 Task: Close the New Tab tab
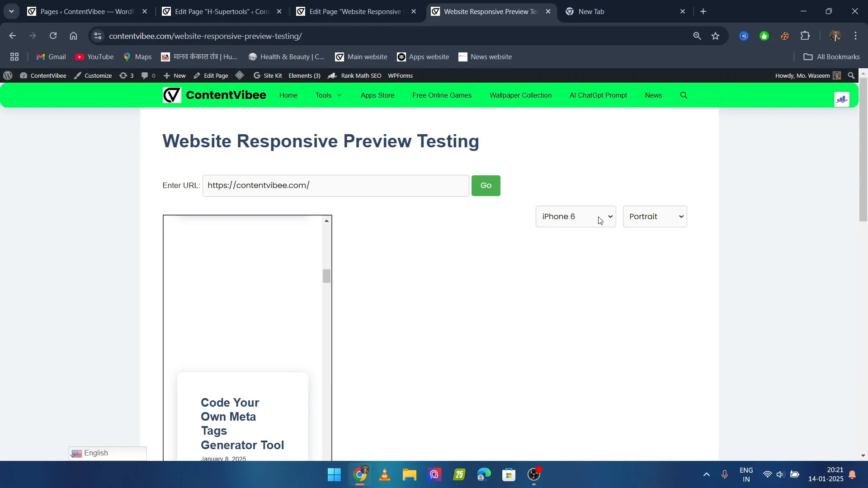[x=683, y=12]
